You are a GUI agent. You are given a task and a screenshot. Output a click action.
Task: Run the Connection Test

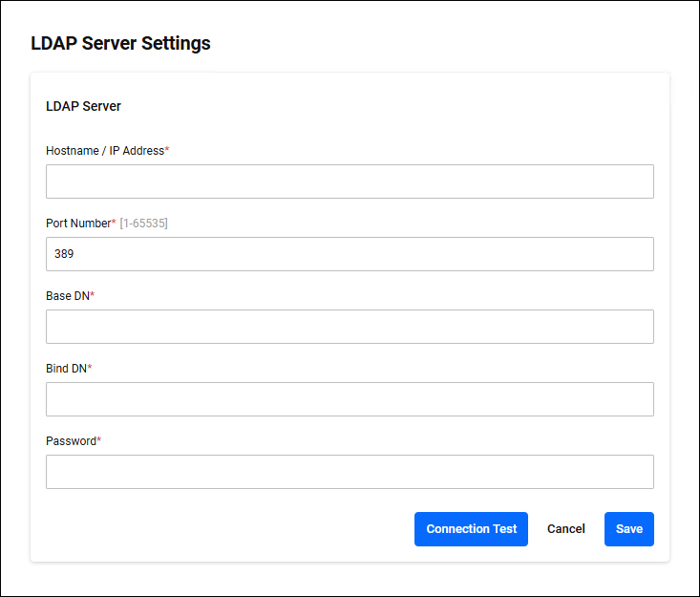tap(471, 529)
